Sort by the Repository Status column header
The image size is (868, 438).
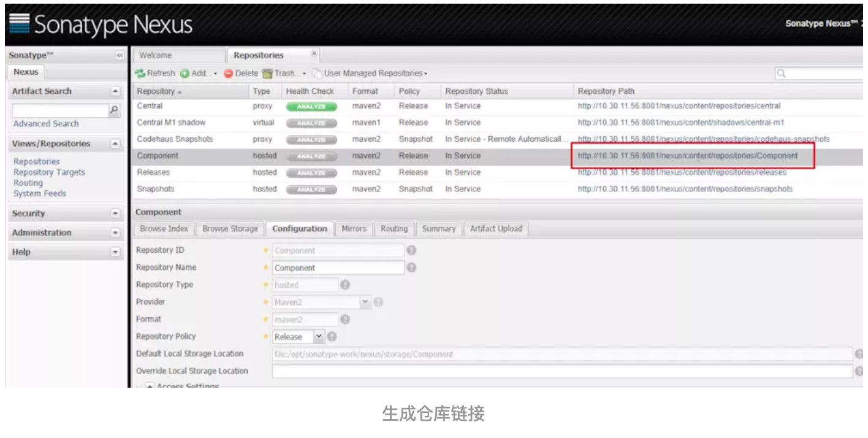pos(507,91)
